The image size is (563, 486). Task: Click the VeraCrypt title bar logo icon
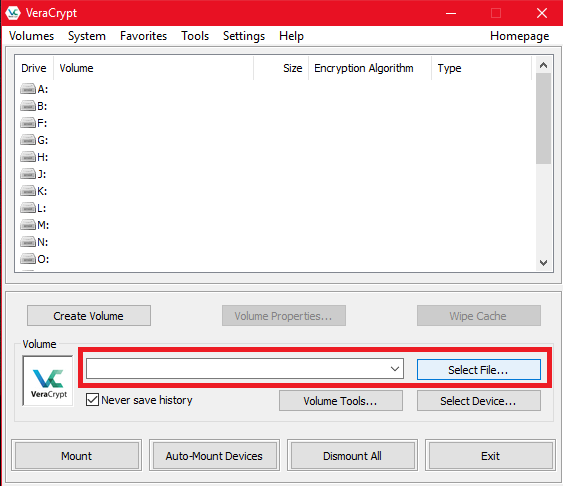pos(13,13)
